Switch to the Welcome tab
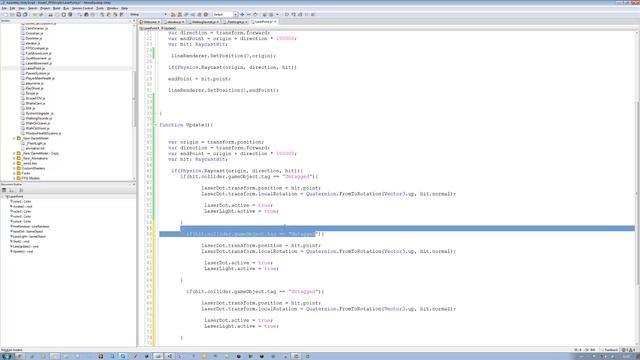 pyautogui.click(x=150, y=22)
